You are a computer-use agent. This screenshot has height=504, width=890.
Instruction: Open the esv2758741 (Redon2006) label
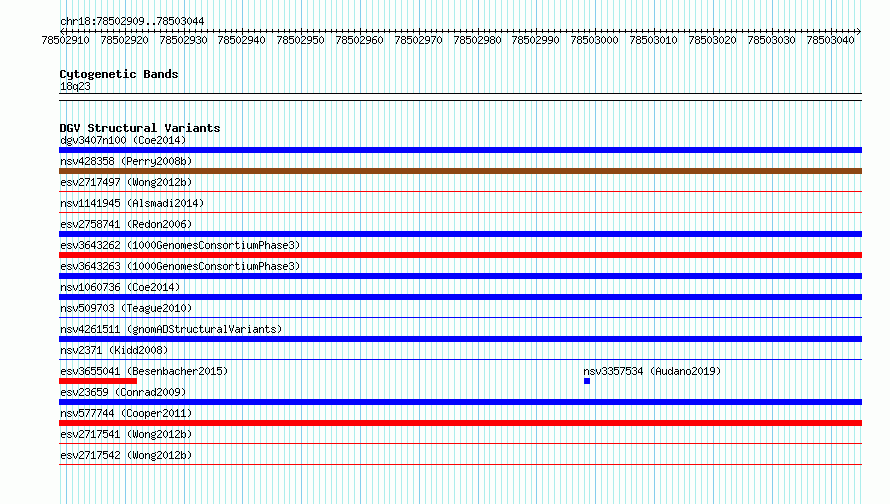pyautogui.click(x=126, y=224)
